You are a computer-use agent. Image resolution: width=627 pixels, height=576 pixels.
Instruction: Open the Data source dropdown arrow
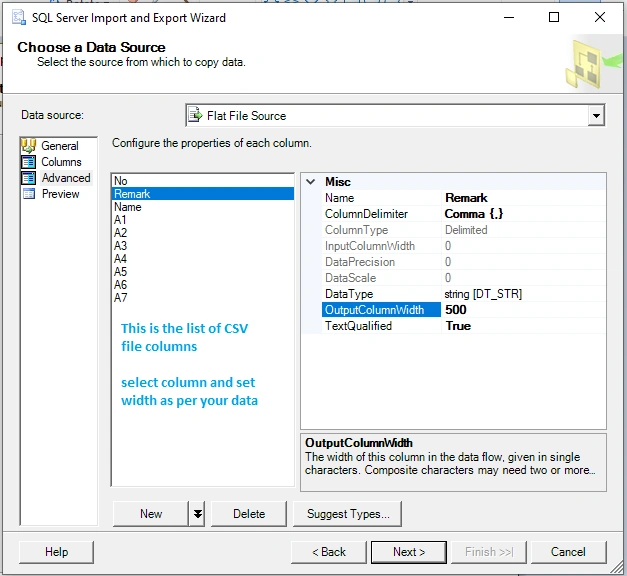click(x=596, y=116)
